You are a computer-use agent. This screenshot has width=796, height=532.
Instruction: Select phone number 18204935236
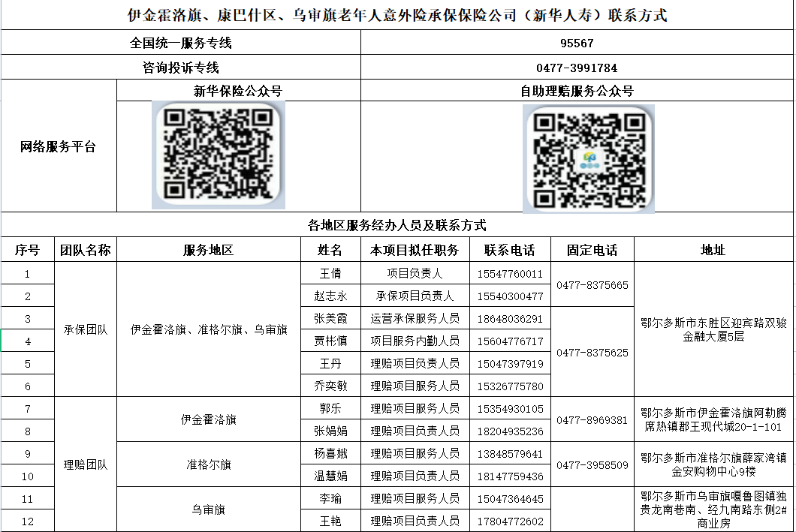coord(510,431)
